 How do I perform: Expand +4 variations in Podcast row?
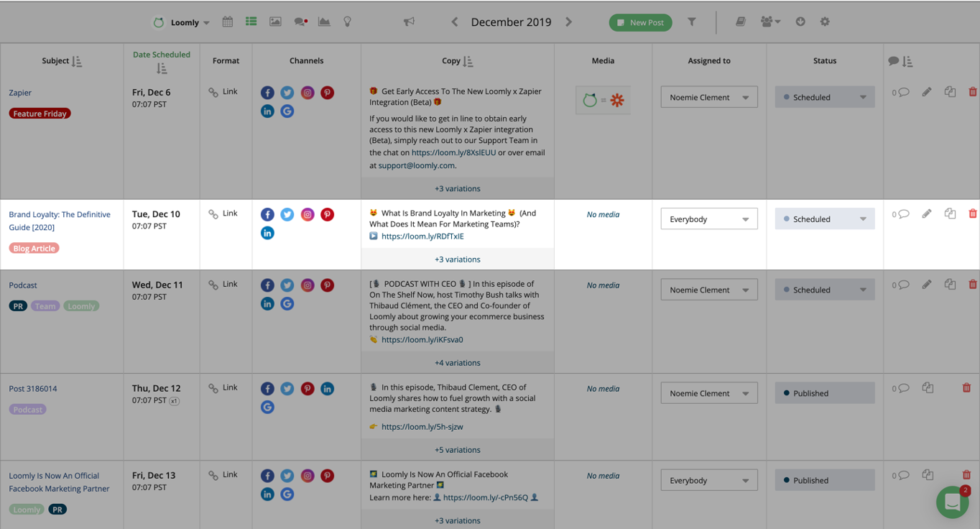[x=458, y=363]
